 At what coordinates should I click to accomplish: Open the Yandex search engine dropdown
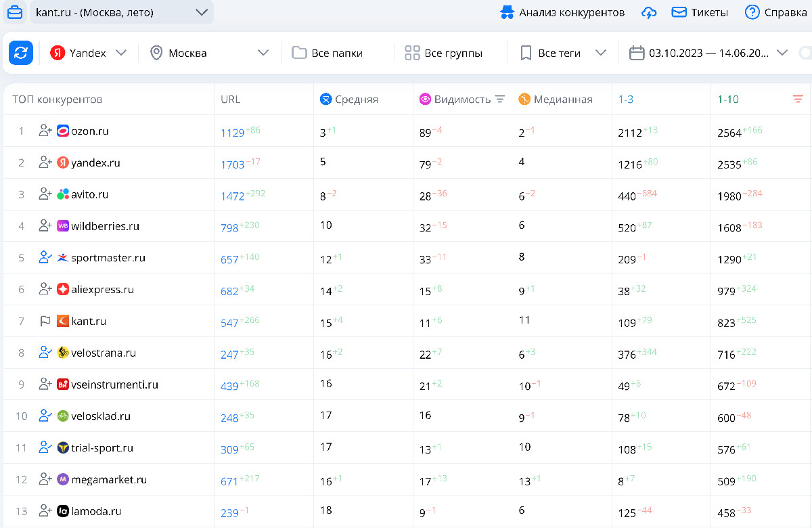pos(89,53)
